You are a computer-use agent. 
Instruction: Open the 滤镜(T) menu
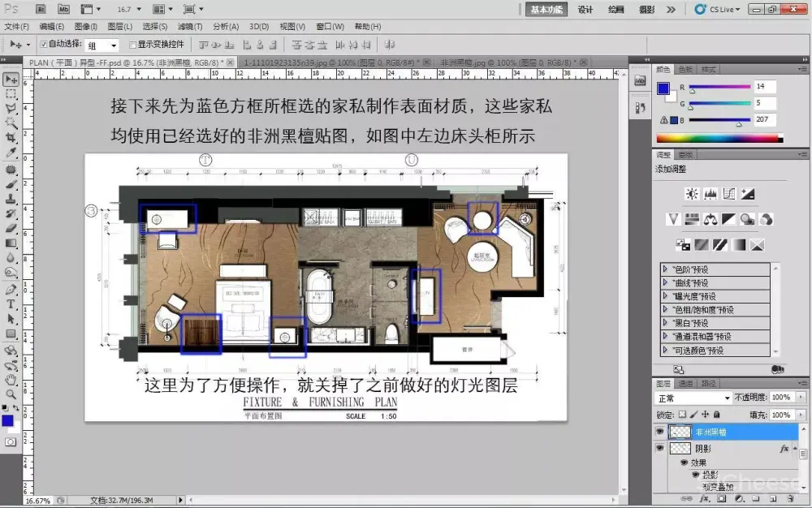pos(191,27)
